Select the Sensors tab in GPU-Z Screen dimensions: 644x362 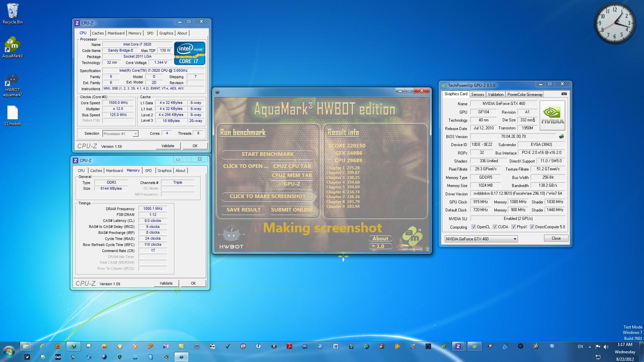(477, 95)
